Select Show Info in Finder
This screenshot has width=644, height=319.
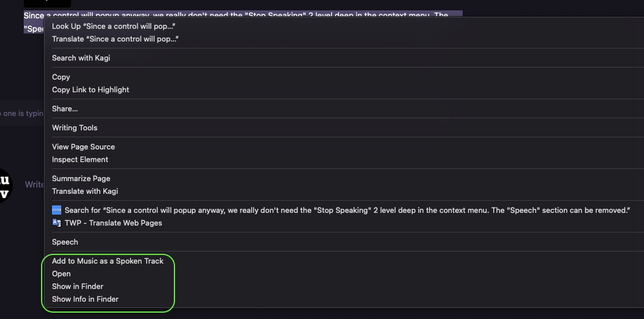tap(85, 299)
